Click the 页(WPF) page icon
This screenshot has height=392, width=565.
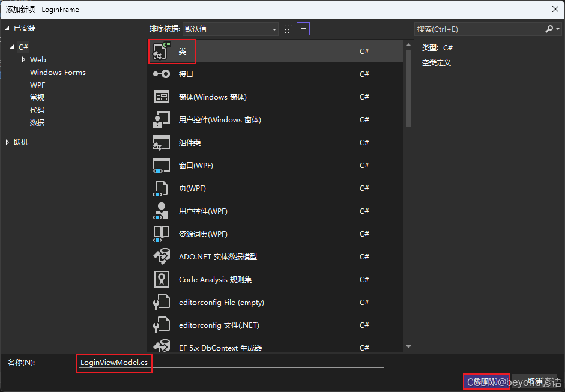[161, 188]
